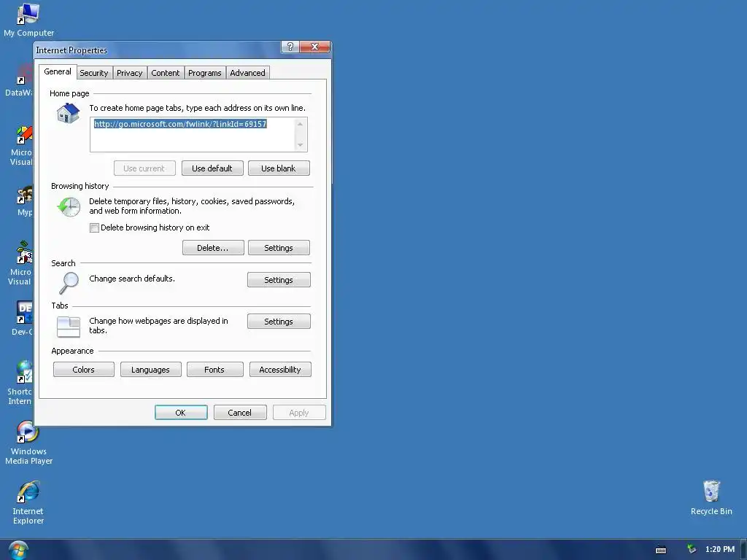
Task: Click the Languages button
Action: click(150, 370)
